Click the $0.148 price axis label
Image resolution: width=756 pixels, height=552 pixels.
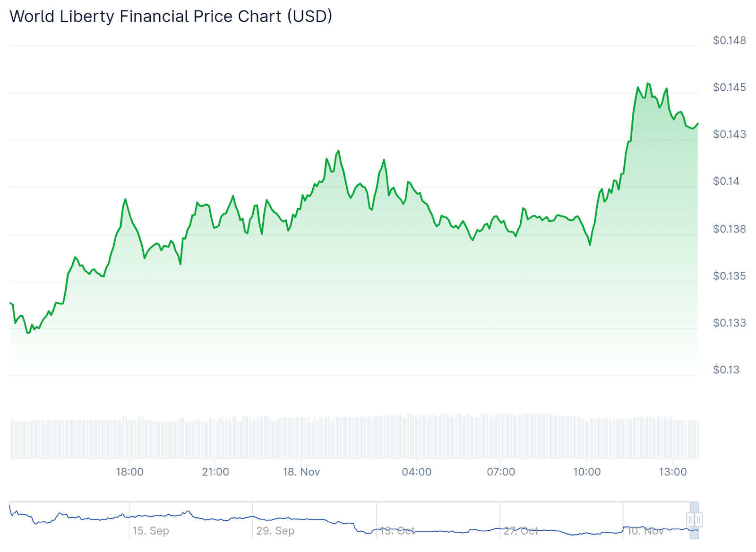pos(730,41)
